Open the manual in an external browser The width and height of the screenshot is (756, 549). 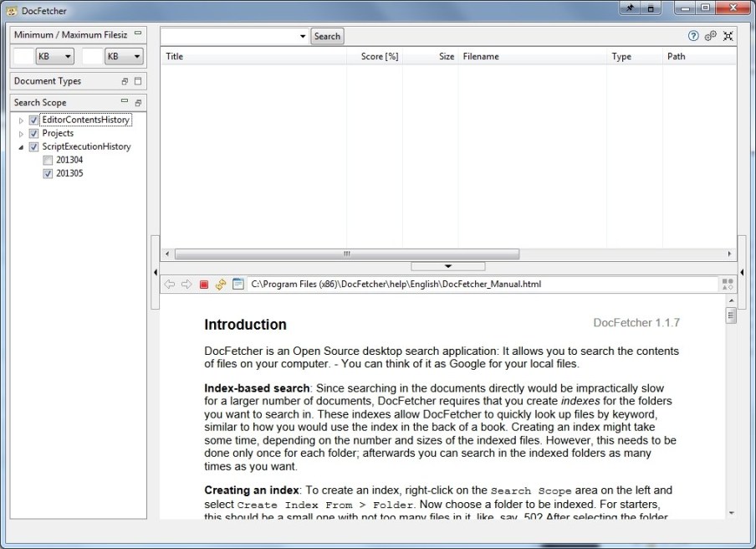click(x=237, y=284)
